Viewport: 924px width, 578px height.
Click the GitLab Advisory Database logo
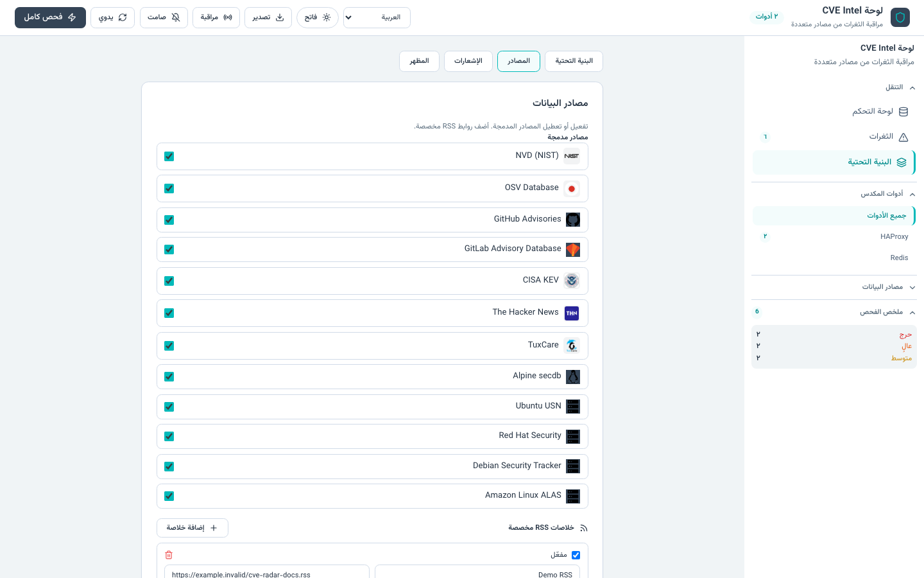click(x=573, y=249)
